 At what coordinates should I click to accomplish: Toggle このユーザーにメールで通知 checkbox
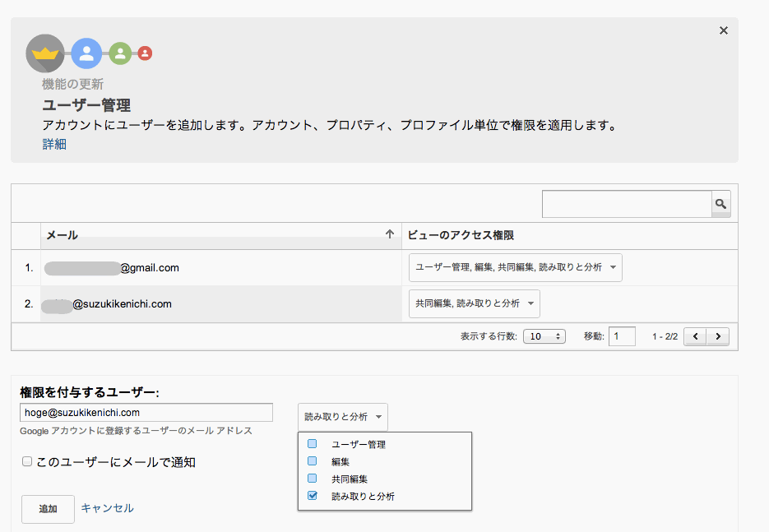tap(27, 462)
